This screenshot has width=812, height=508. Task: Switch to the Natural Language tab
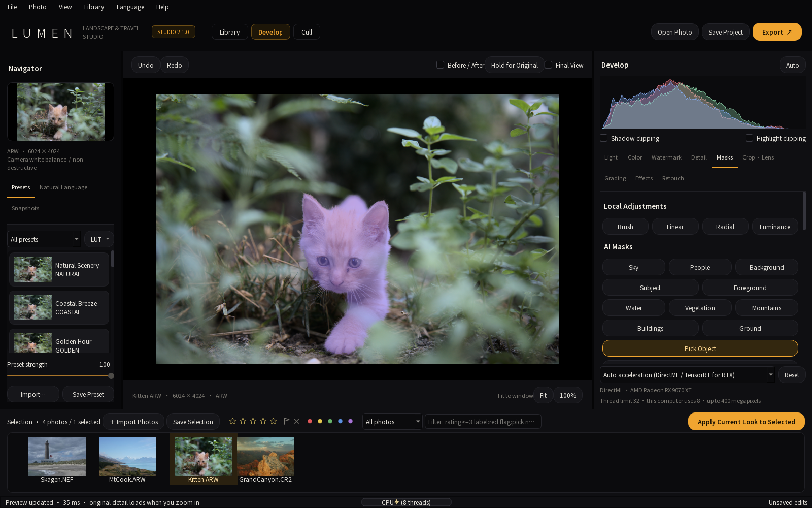pyautogui.click(x=63, y=187)
